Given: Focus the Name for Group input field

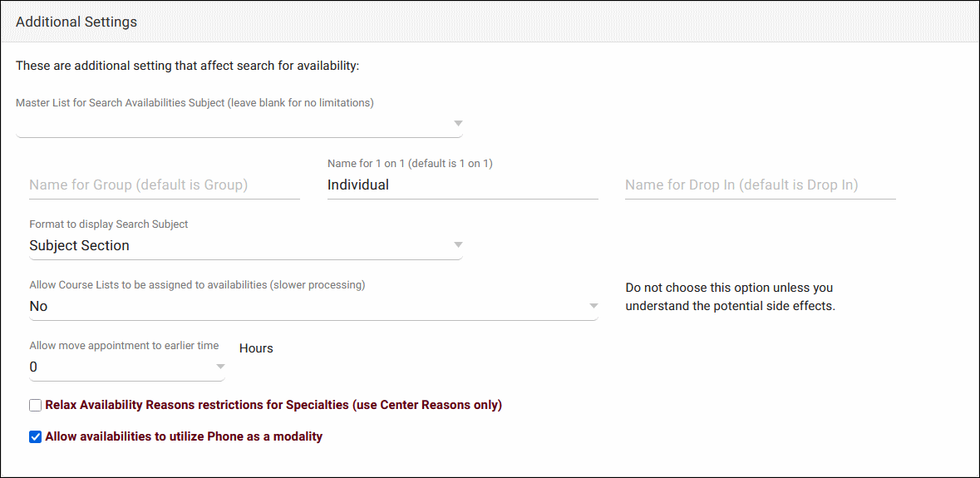Looking at the screenshot, I should tap(165, 185).
